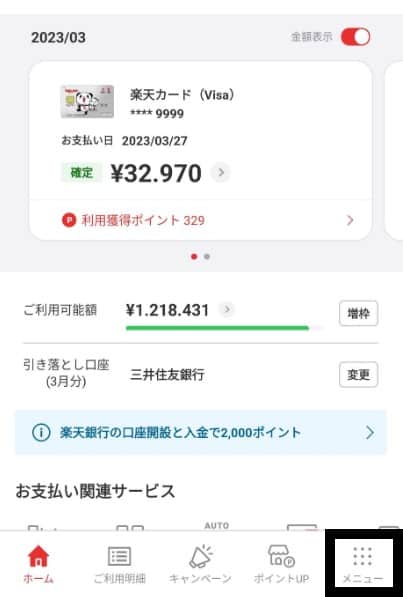This screenshot has width=403, height=597.
Task: Click the 増枠 limit increase button
Action: [x=358, y=313]
